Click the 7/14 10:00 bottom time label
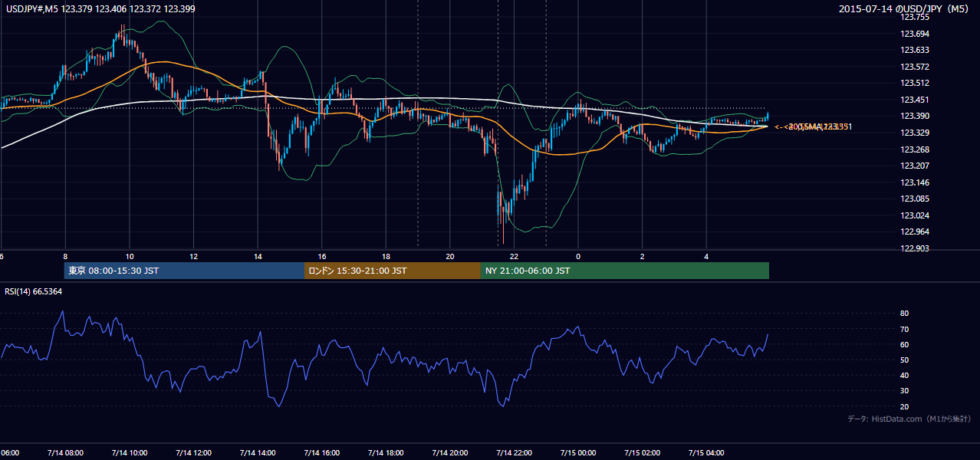This screenshot has height=460, width=980. point(129,452)
